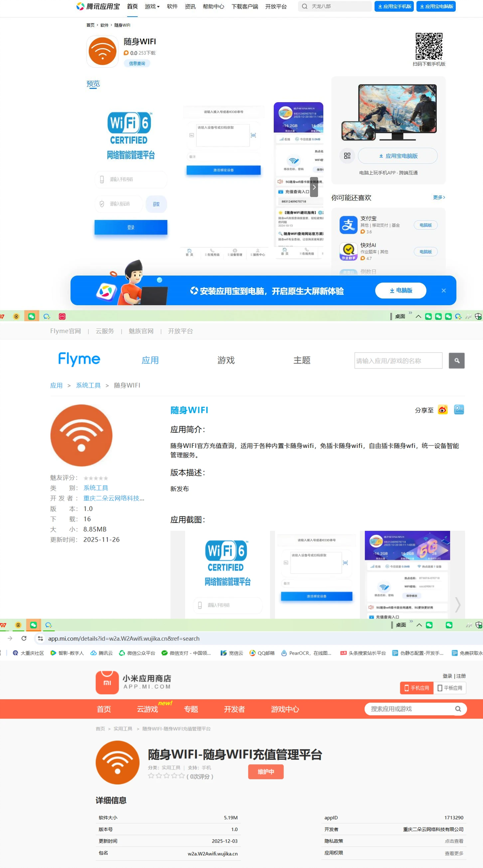Open site information icon in address bar
The image size is (483, 868).
(40, 638)
